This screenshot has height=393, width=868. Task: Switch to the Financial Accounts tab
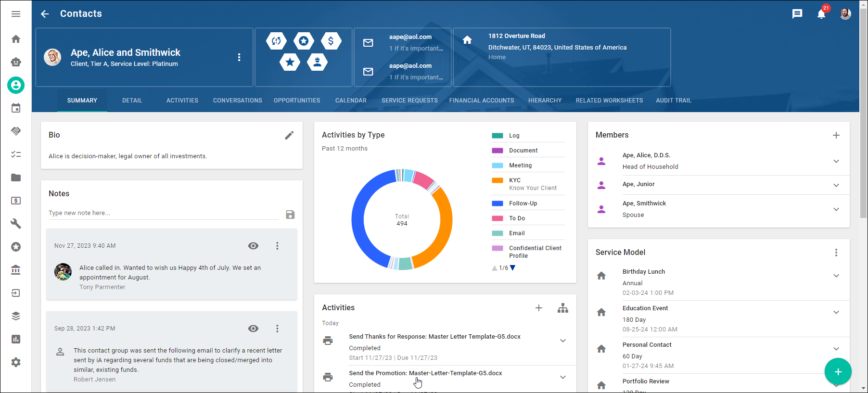pyautogui.click(x=482, y=101)
